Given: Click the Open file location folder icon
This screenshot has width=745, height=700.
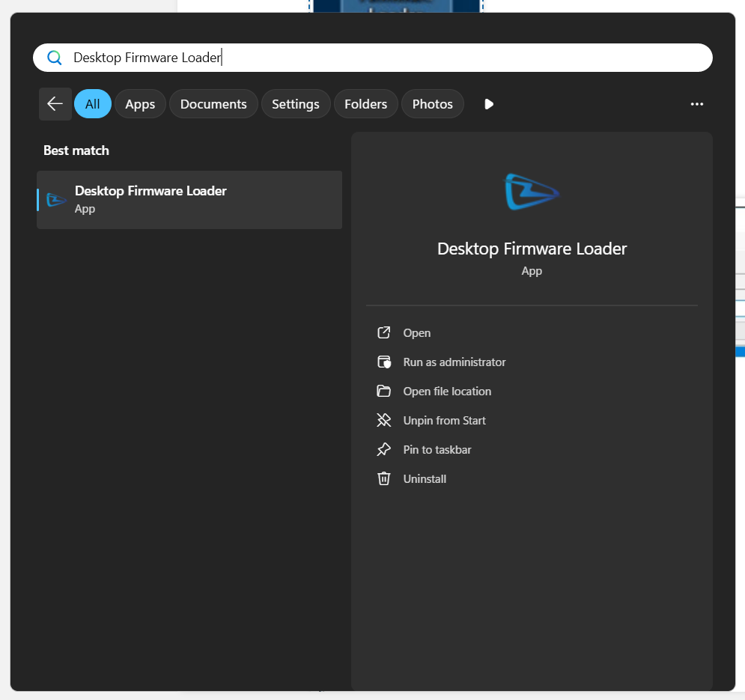Looking at the screenshot, I should coord(384,391).
